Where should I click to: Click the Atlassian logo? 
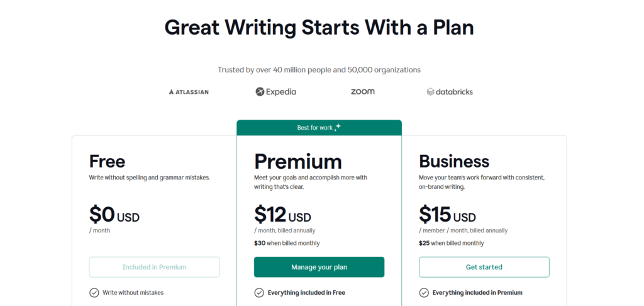189,92
